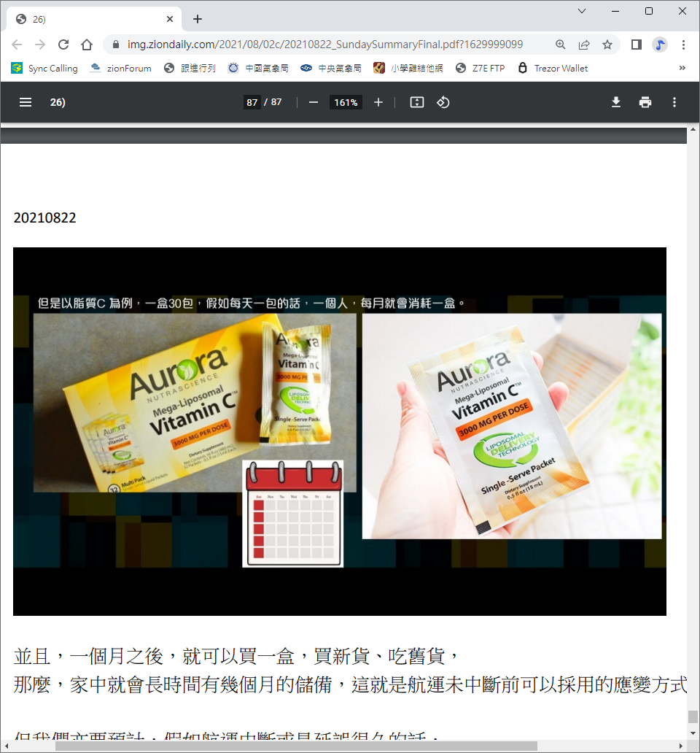The image size is (700, 753).
Task: Rotate the PDF counterclockwise
Action: 443,102
